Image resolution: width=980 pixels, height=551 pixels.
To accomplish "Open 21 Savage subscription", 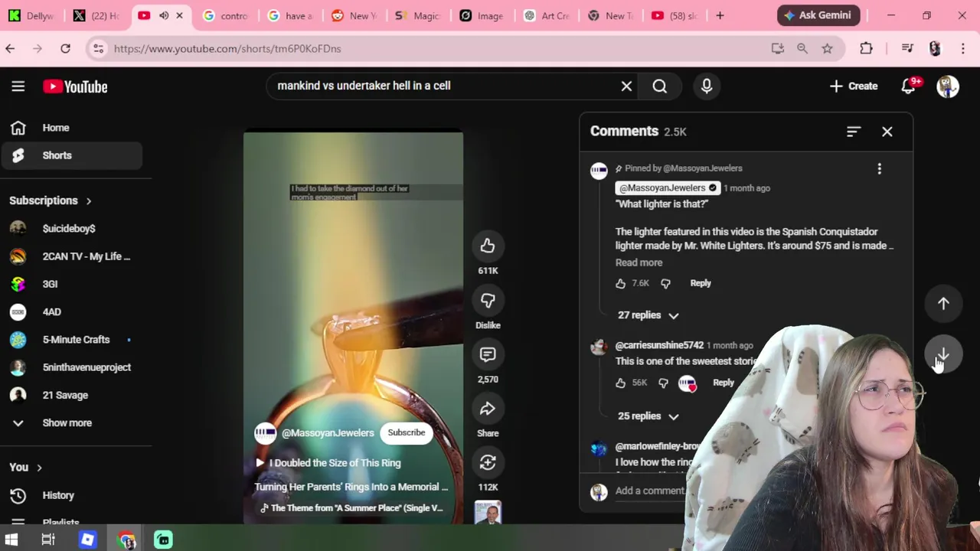I will coord(71,396).
